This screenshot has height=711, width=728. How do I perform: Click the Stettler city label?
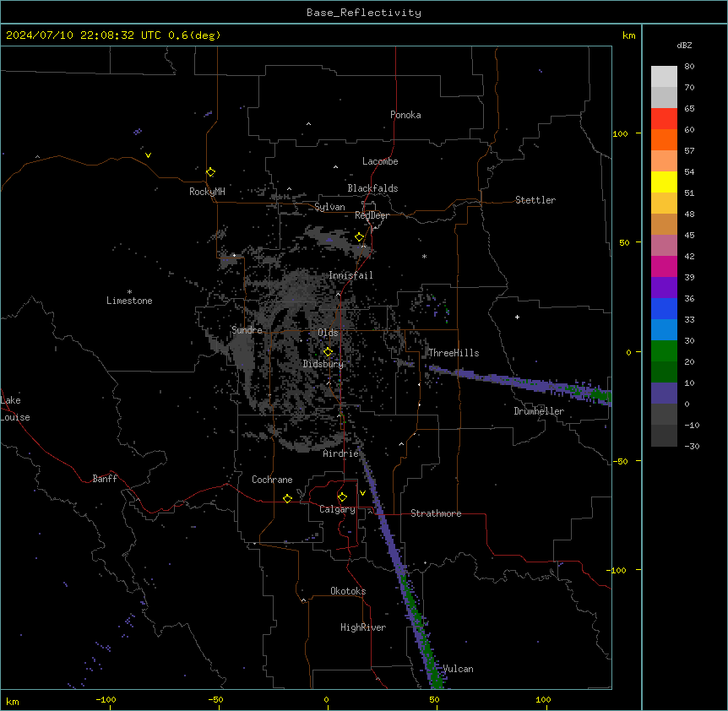pyautogui.click(x=535, y=200)
